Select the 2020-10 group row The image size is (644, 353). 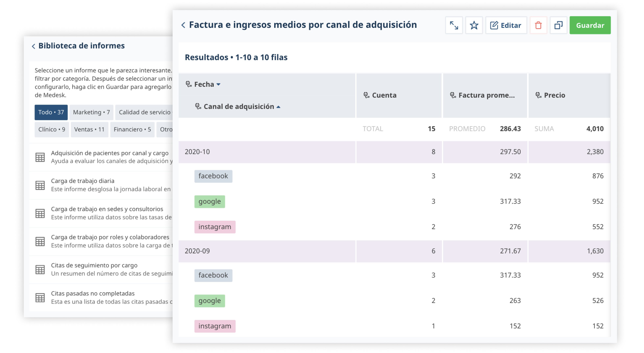[x=394, y=152]
